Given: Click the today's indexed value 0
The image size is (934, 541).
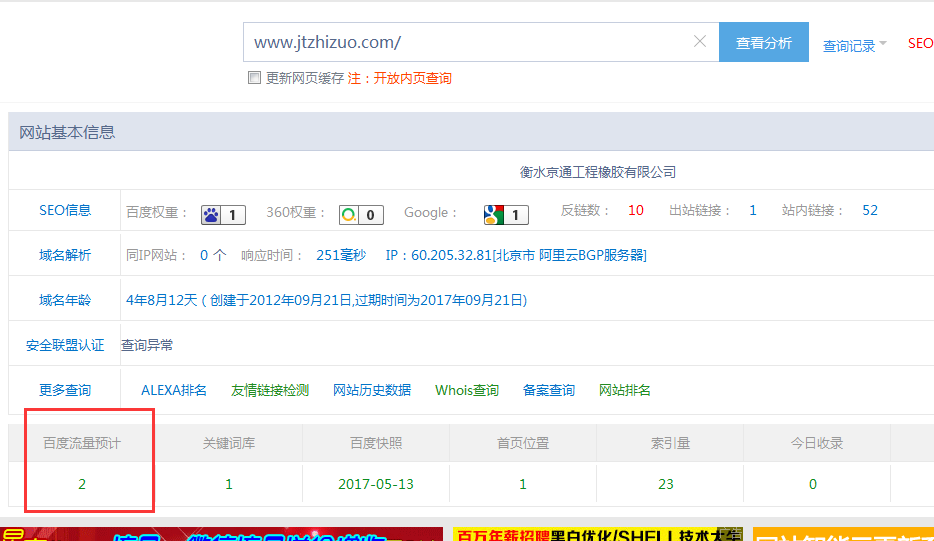Looking at the screenshot, I should (x=812, y=484).
